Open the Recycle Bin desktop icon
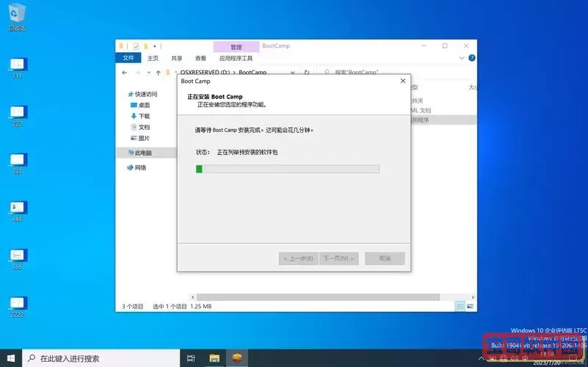Image resolution: width=588 pixels, height=367 pixels. pyautogui.click(x=17, y=17)
